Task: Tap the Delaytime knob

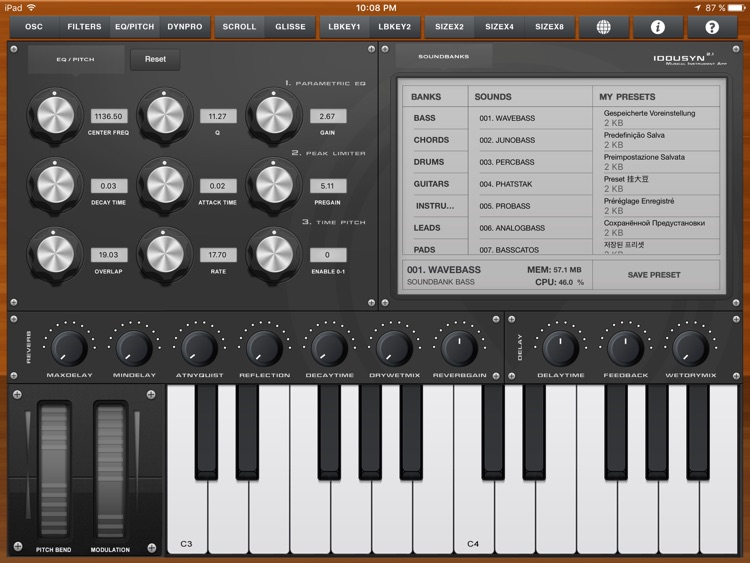Action: [x=560, y=348]
